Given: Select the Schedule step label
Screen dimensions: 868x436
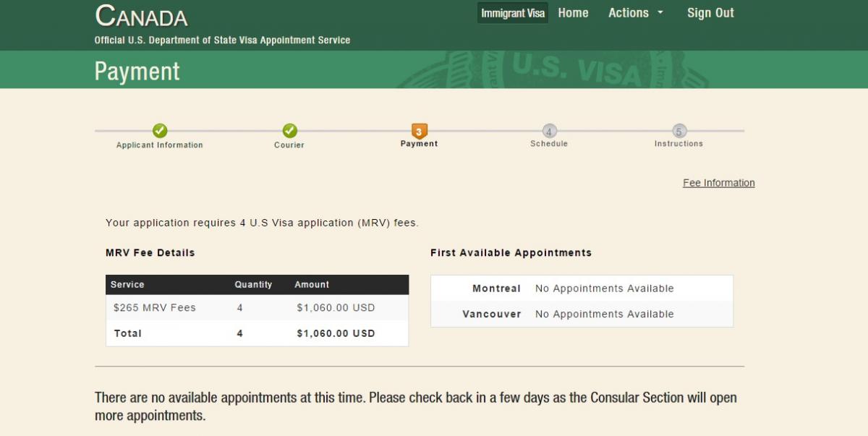Looking at the screenshot, I should click(549, 144).
